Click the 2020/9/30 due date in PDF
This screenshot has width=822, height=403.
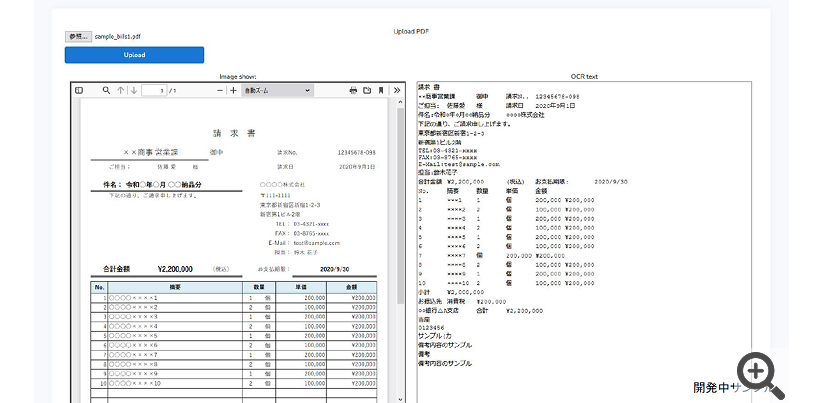click(334, 269)
